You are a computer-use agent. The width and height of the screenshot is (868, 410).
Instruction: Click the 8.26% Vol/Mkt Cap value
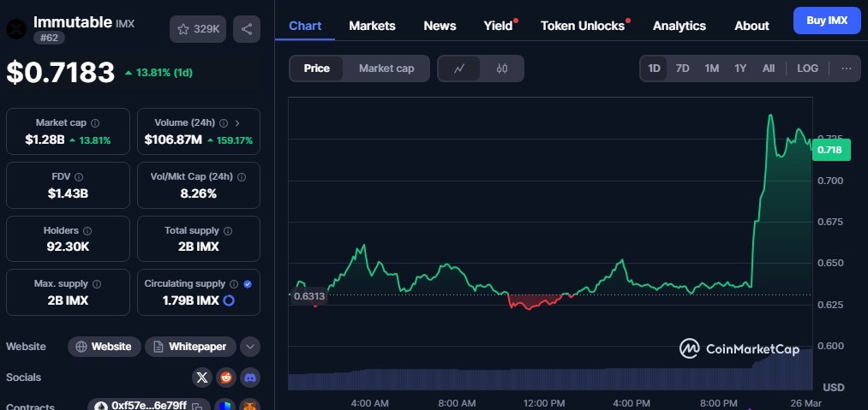click(x=199, y=193)
